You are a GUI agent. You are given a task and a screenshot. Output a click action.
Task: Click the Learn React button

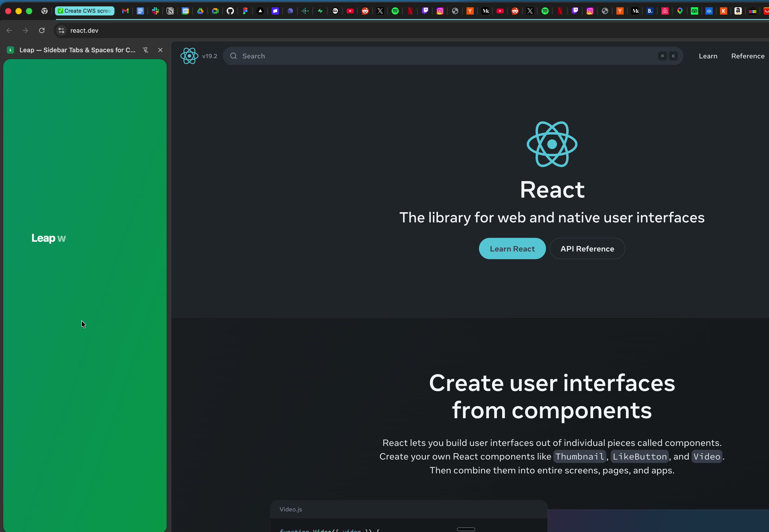pos(512,249)
